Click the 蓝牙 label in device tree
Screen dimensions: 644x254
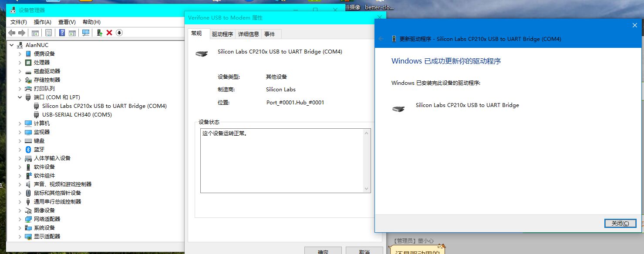(39, 149)
